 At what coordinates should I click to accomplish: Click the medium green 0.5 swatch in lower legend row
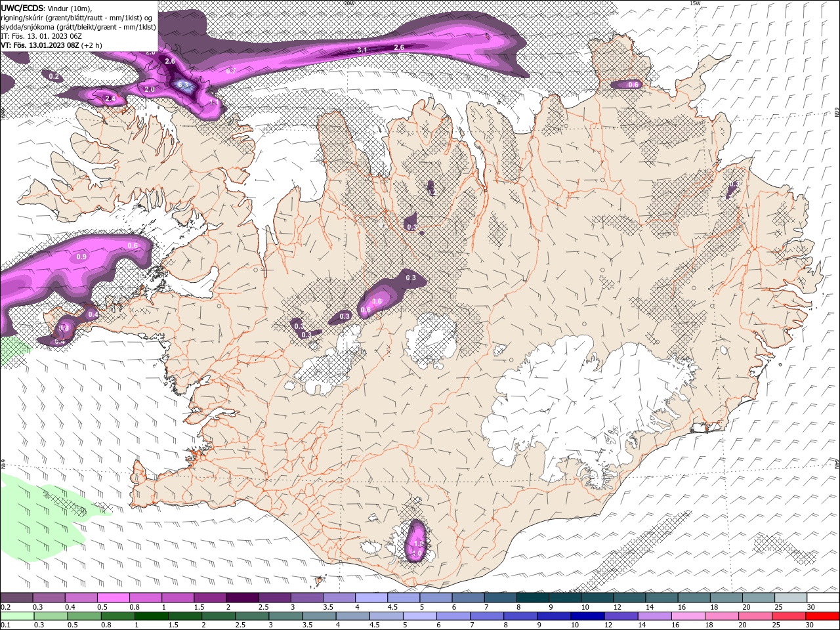tap(84, 616)
